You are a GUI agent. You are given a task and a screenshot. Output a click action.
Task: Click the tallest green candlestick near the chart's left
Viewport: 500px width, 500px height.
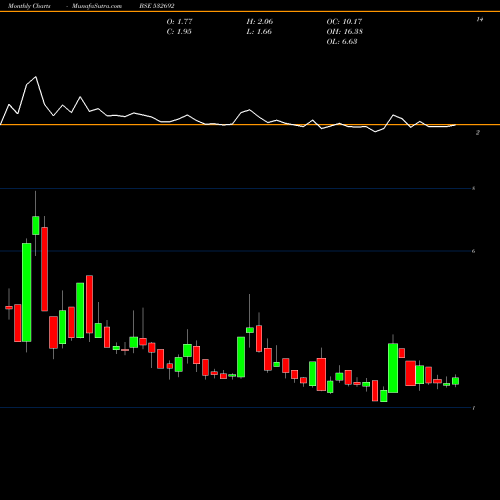[x=27, y=292]
